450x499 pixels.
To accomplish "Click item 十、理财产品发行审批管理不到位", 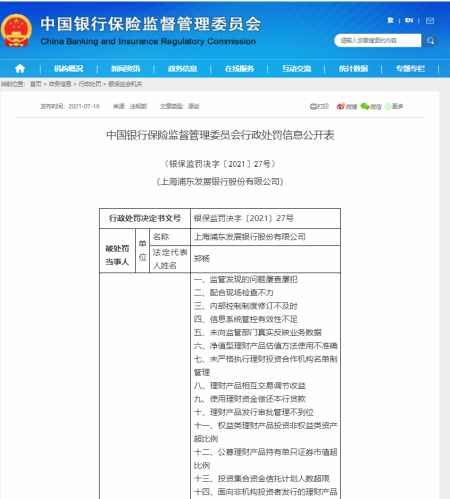I will pyautogui.click(x=254, y=412).
